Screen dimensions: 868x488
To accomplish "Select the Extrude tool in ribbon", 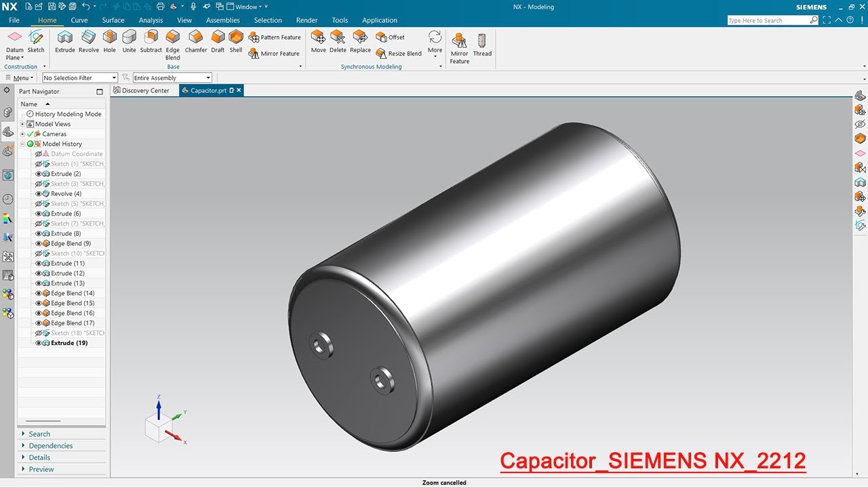I will tap(65, 41).
